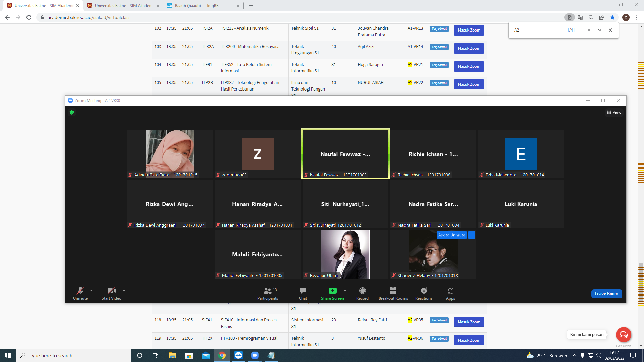Click the Share this page icon
Screen dimensions: 644x362
tap(602, 17)
